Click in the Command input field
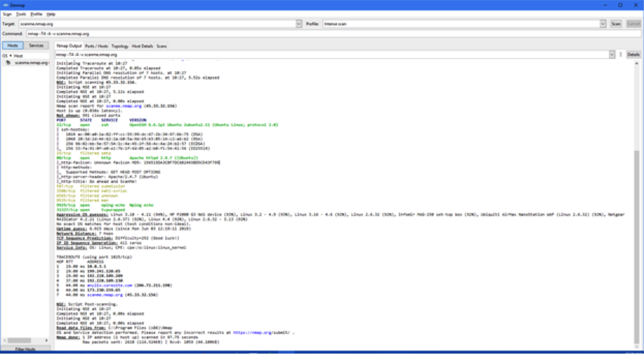Screen dimensions: 644x354 (333, 34)
